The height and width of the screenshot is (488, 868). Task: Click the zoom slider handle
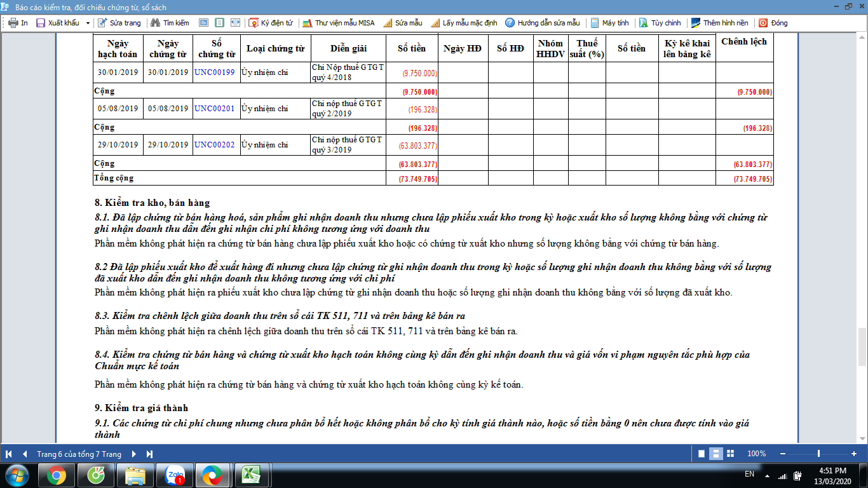818,454
